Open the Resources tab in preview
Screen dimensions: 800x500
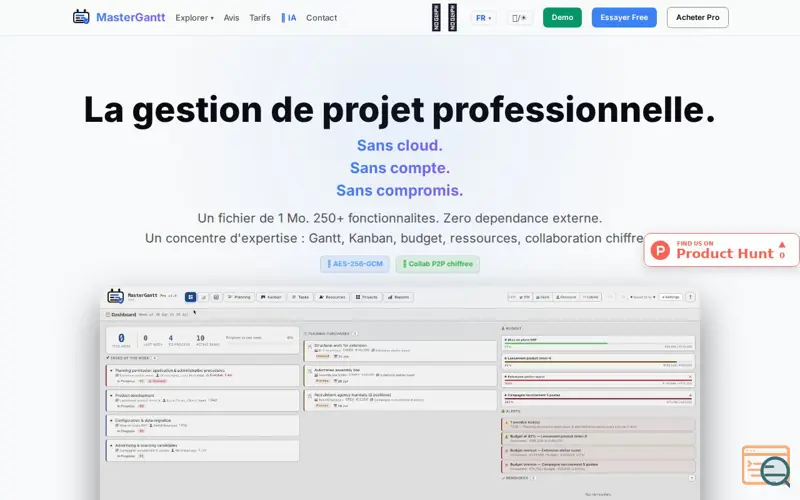(x=332, y=297)
